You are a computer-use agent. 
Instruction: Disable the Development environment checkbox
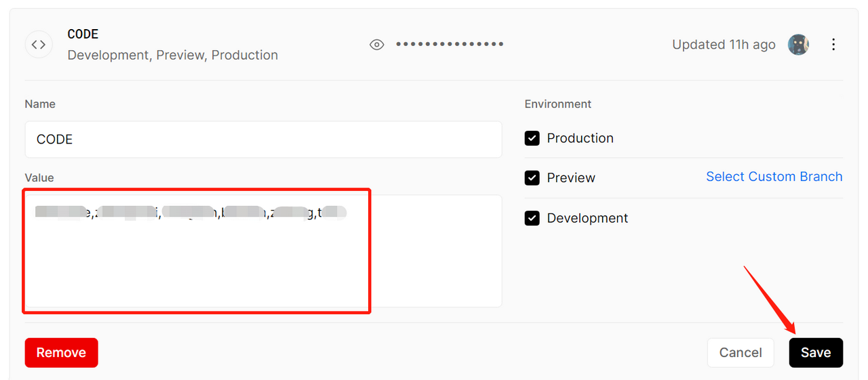[x=532, y=218]
